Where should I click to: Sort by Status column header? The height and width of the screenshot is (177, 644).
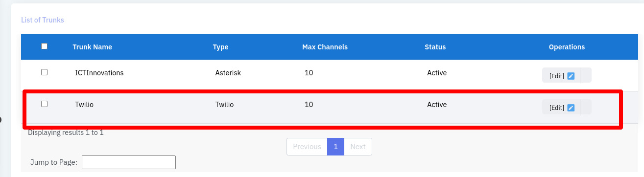click(435, 47)
